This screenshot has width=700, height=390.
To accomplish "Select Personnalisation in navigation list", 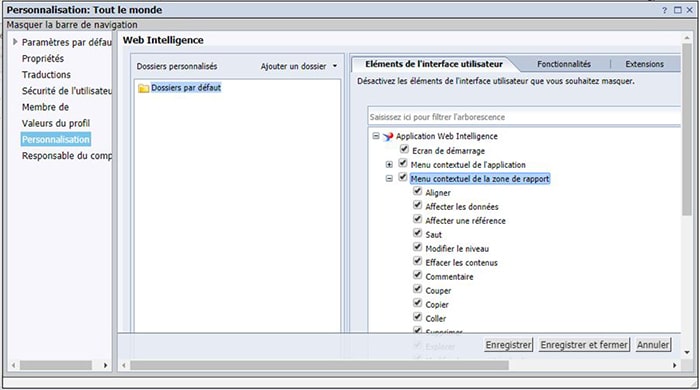I will pyautogui.click(x=56, y=140).
